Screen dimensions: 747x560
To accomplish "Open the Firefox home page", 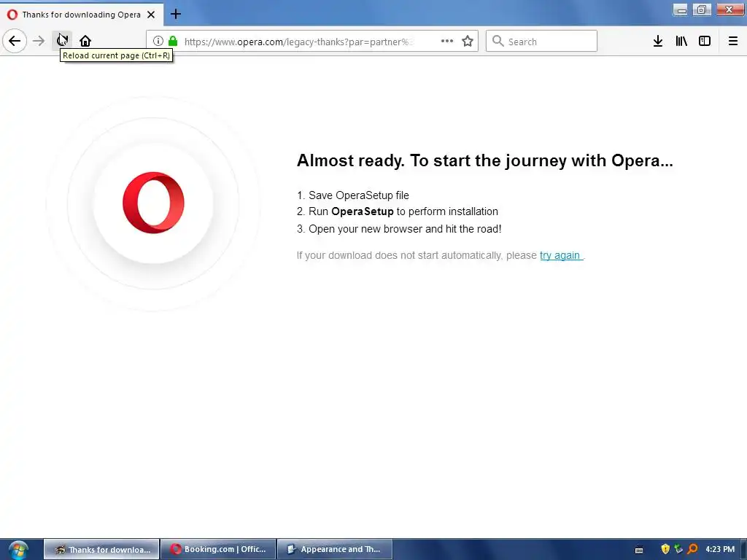I will click(x=85, y=41).
